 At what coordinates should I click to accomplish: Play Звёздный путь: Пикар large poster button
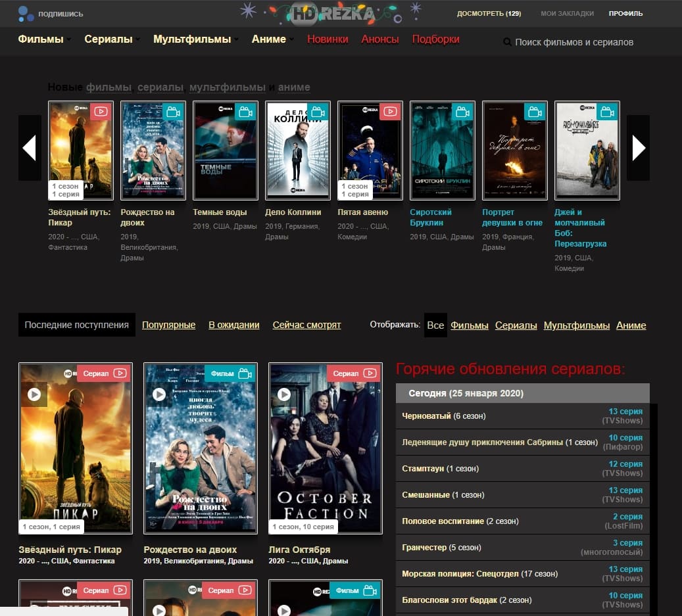click(34, 394)
